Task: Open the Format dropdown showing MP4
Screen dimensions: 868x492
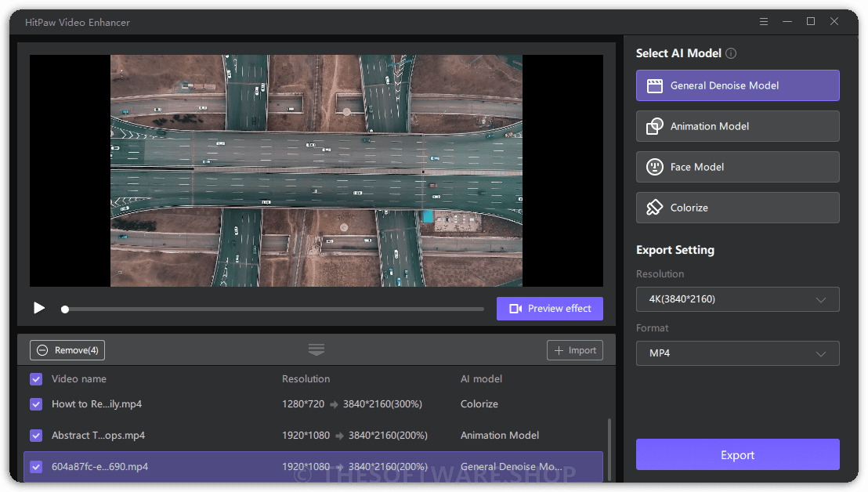Action: [x=737, y=353]
